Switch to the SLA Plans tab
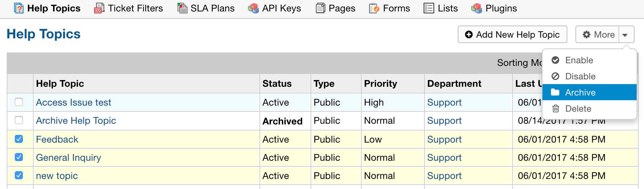Screen dimensions: 644x189 (x=206, y=8)
